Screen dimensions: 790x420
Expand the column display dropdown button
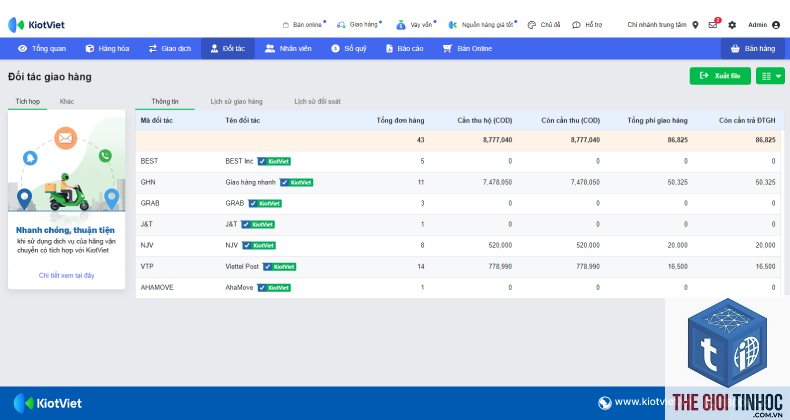click(x=770, y=76)
